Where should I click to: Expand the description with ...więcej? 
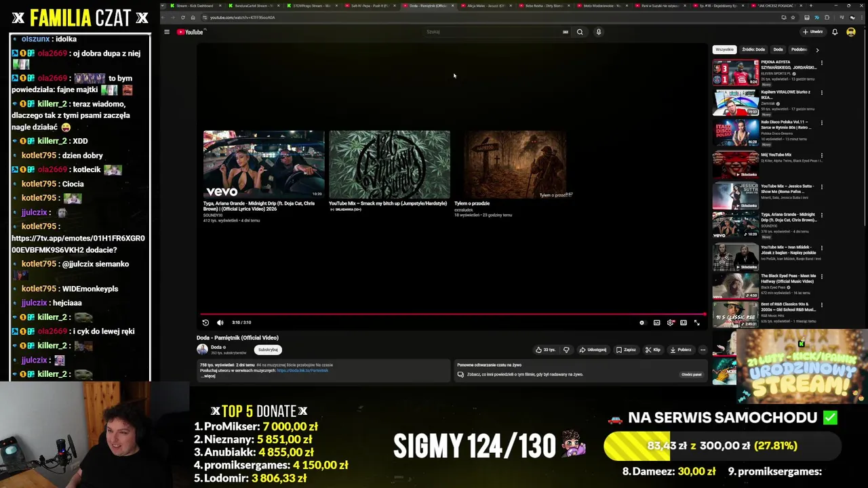click(209, 375)
